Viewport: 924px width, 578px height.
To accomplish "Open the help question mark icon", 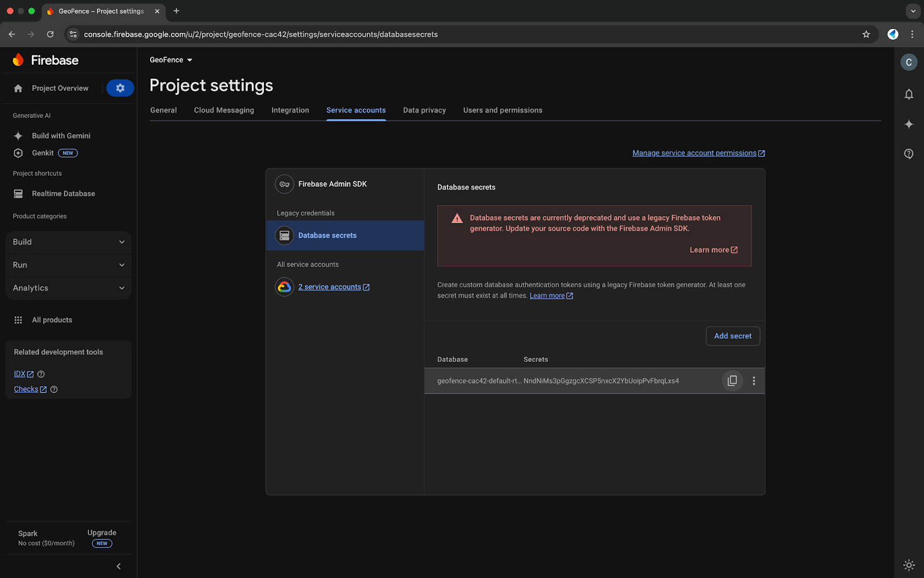I will click(908, 154).
